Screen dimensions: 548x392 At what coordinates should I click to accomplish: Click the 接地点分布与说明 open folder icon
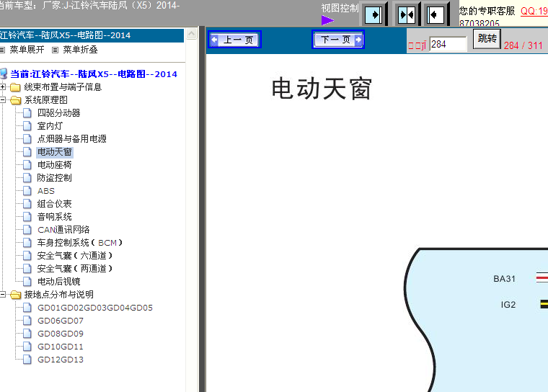(x=15, y=295)
